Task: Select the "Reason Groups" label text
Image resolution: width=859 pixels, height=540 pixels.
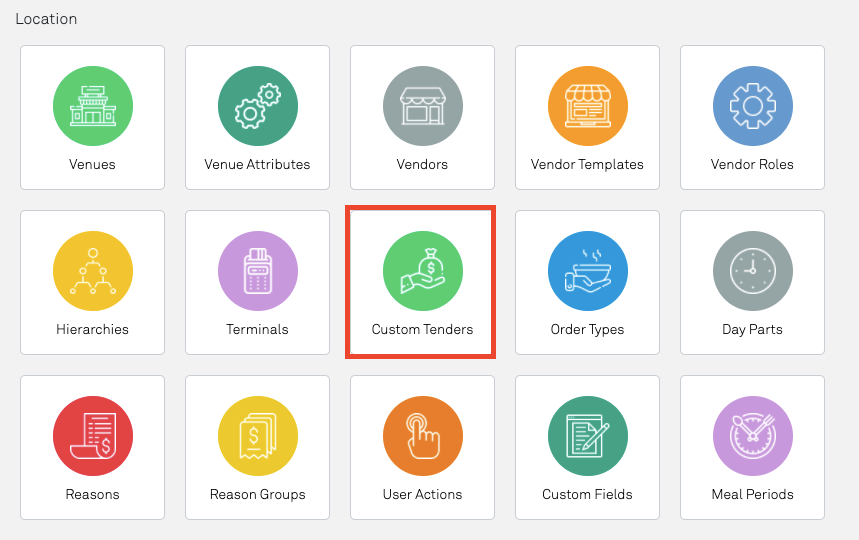Action: coord(257,494)
